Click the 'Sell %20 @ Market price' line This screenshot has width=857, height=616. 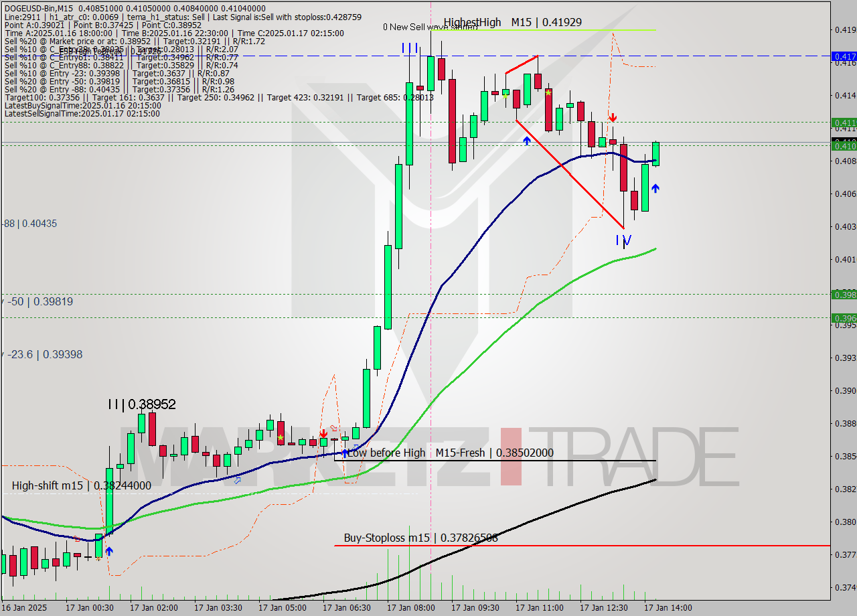point(135,41)
